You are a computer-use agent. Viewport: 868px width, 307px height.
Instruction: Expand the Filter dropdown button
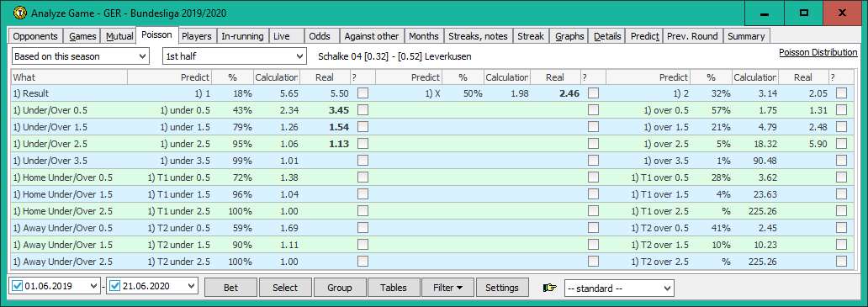447,288
